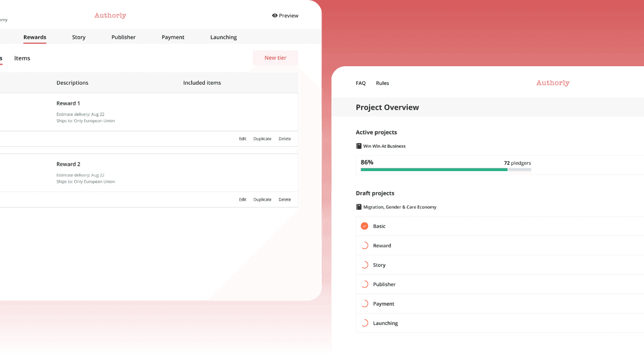Click the Authorly logo in rewards window

click(110, 15)
